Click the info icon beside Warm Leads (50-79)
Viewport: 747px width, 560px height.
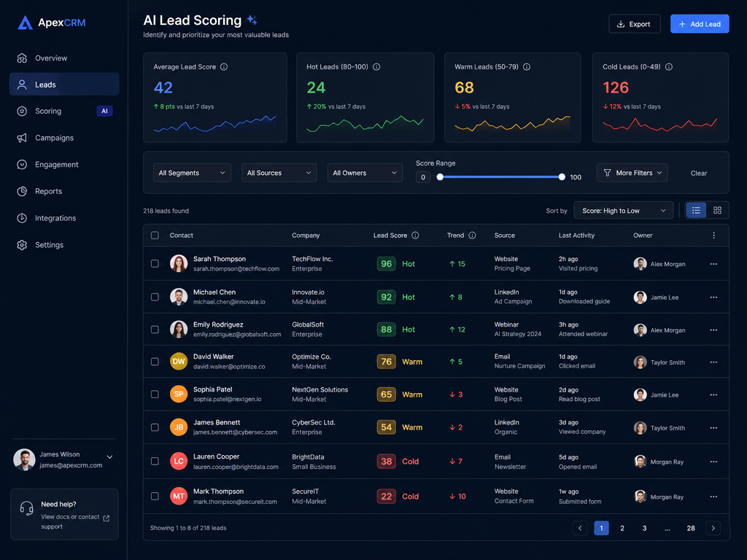pyautogui.click(x=527, y=66)
